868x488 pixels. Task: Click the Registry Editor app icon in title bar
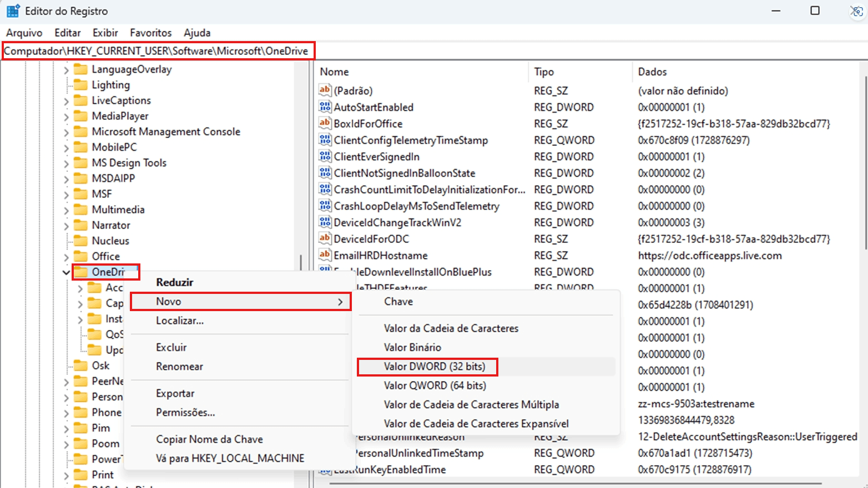[13, 11]
